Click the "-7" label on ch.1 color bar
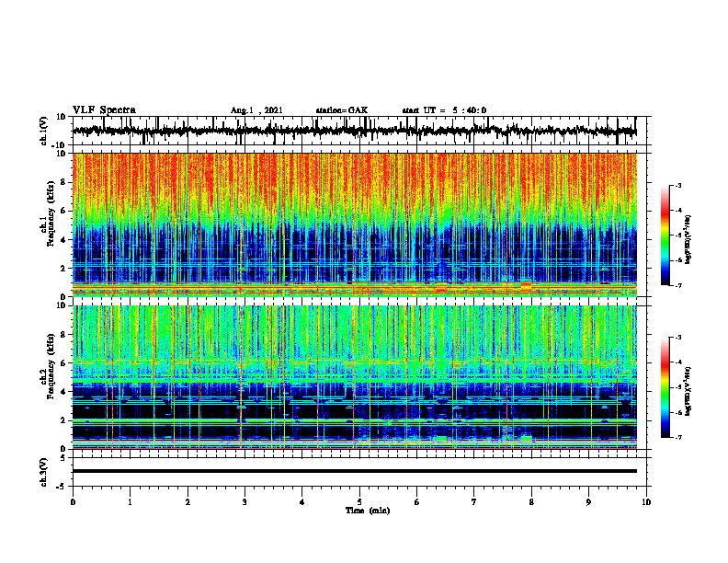This screenshot has width=728, height=563. 677,285
